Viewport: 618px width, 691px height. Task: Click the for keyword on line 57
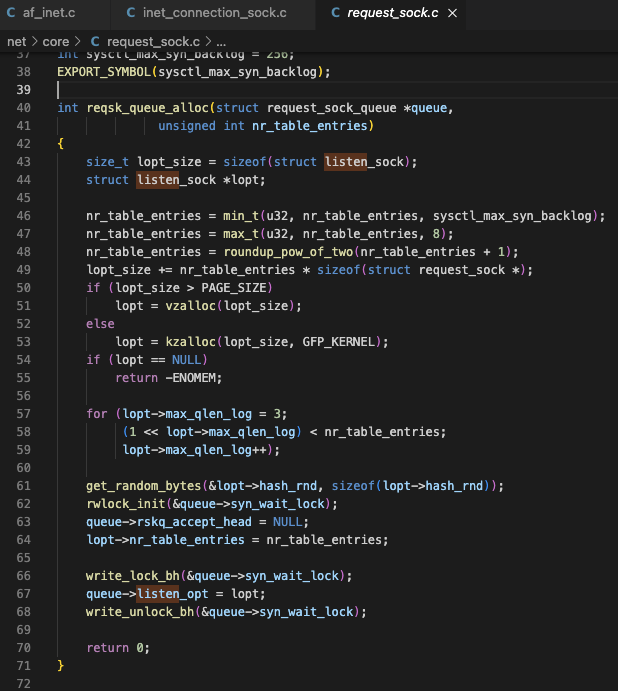97,414
